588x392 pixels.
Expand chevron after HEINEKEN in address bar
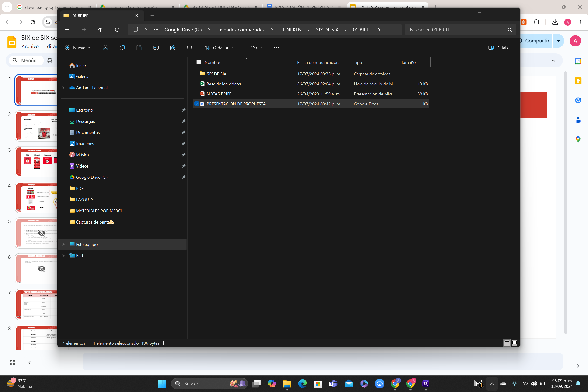[x=309, y=30]
